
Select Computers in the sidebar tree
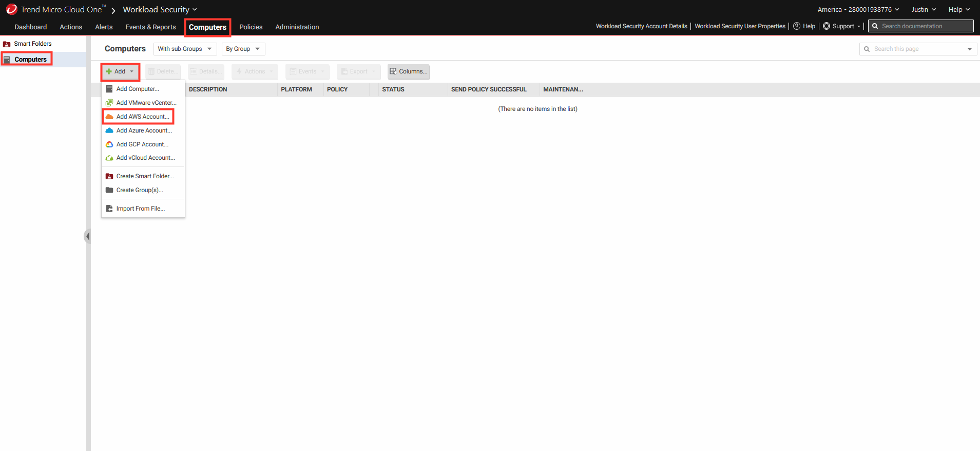(x=31, y=60)
